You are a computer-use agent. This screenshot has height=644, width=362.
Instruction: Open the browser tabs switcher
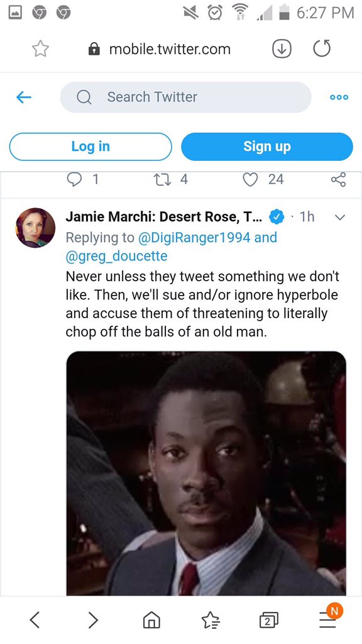coord(268,620)
